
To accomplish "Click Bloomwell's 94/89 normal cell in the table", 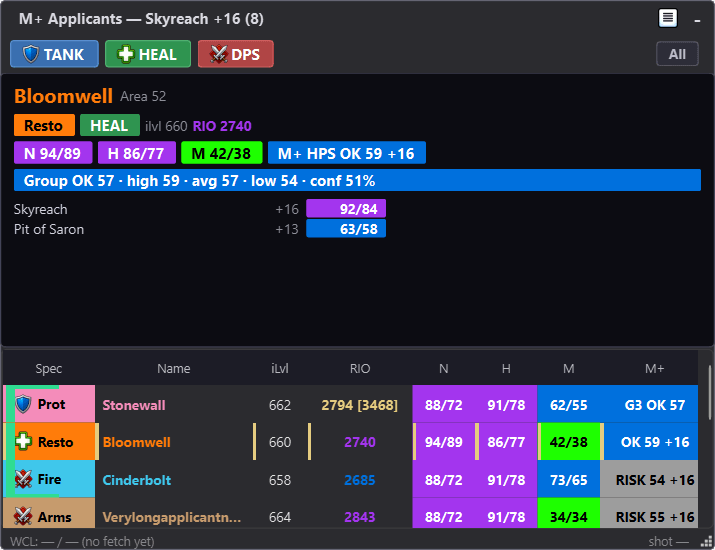I will pos(444,441).
